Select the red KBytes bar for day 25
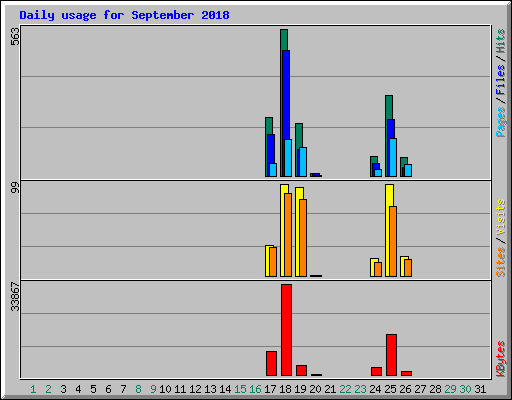 tap(391, 355)
